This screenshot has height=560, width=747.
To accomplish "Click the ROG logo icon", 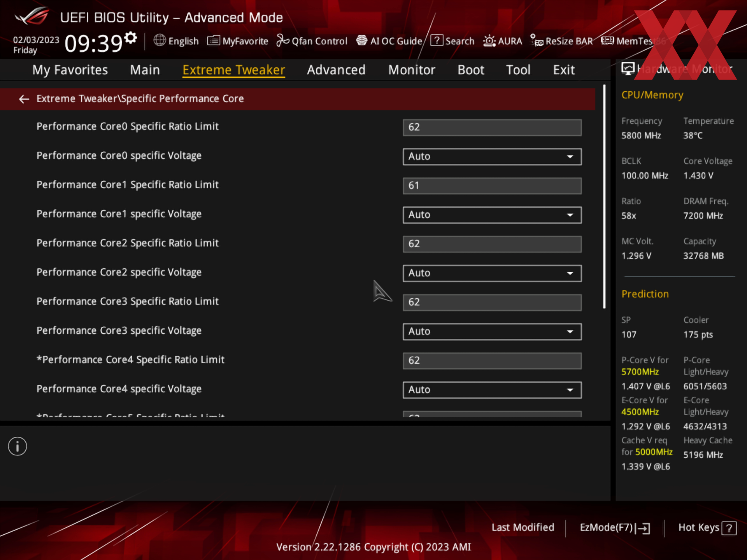I will pyautogui.click(x=32, y=17).
